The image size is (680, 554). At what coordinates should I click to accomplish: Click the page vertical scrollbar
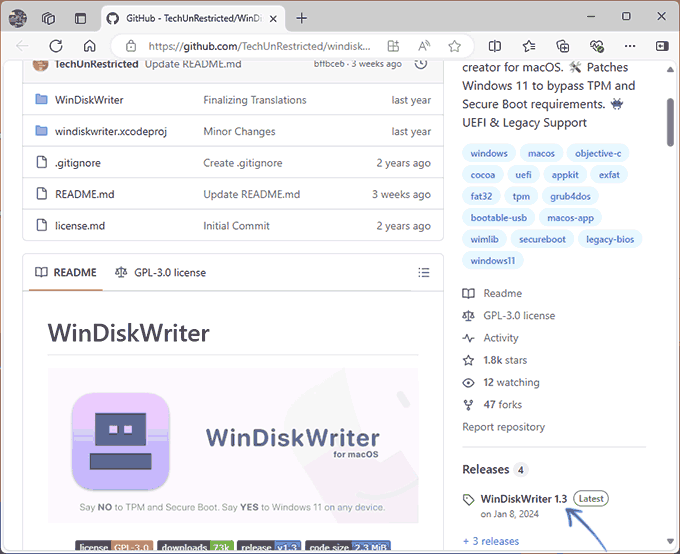(x=671, y=120)
